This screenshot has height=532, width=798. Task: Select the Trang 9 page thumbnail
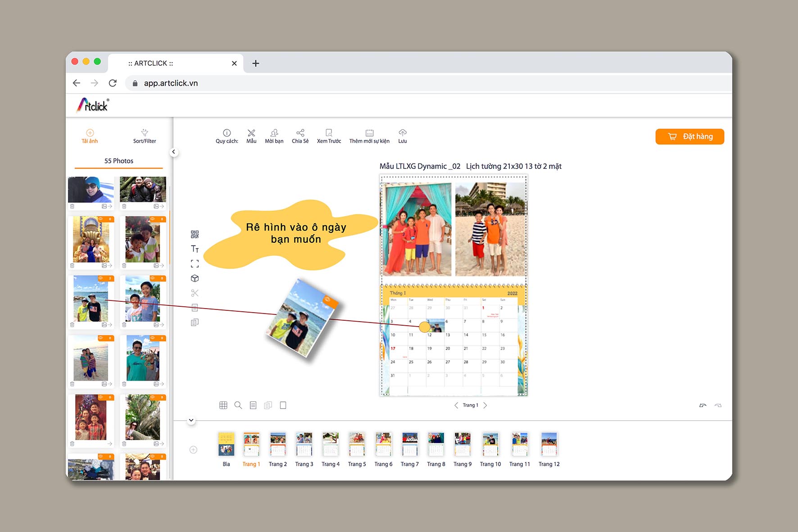point(462,444)
